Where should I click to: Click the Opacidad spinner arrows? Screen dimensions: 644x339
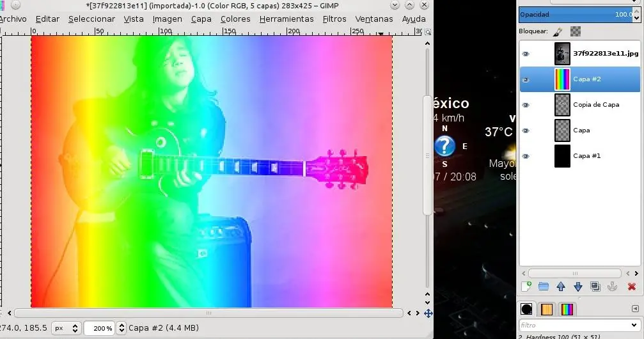click(x=636, y=14)
